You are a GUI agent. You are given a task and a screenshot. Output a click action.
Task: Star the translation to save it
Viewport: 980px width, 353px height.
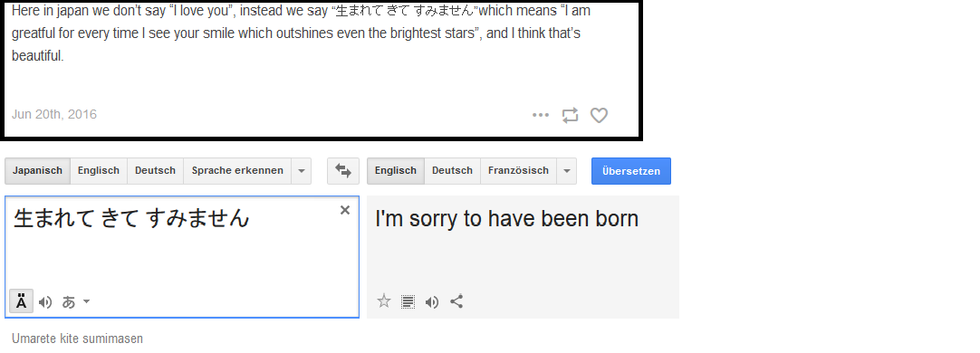coord(384,301)
